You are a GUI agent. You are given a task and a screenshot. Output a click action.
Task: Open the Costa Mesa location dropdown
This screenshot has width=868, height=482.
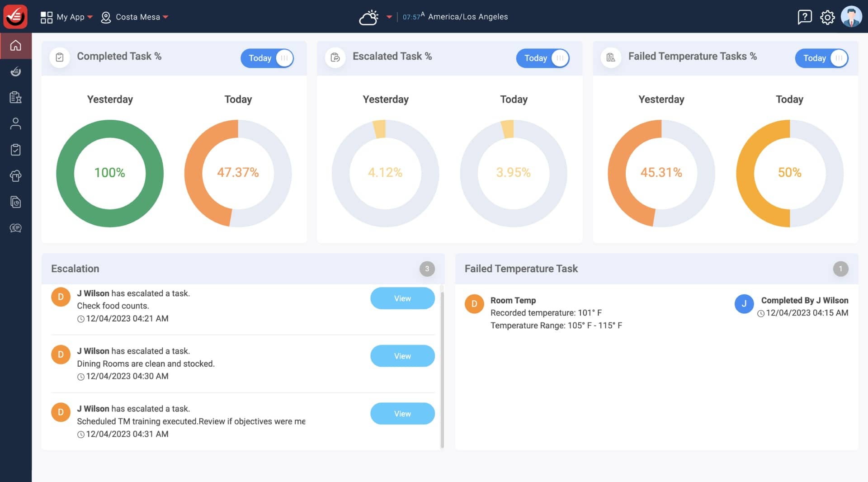[134, 17]
